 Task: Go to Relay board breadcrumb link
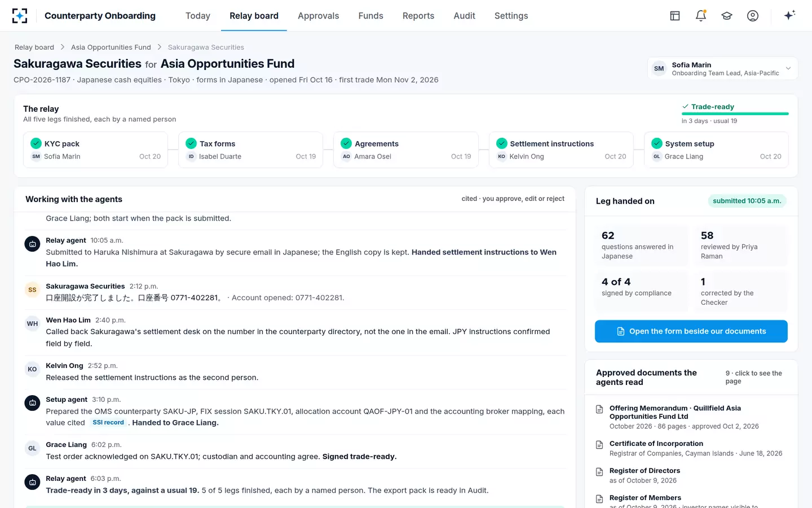tap(34, 47)
